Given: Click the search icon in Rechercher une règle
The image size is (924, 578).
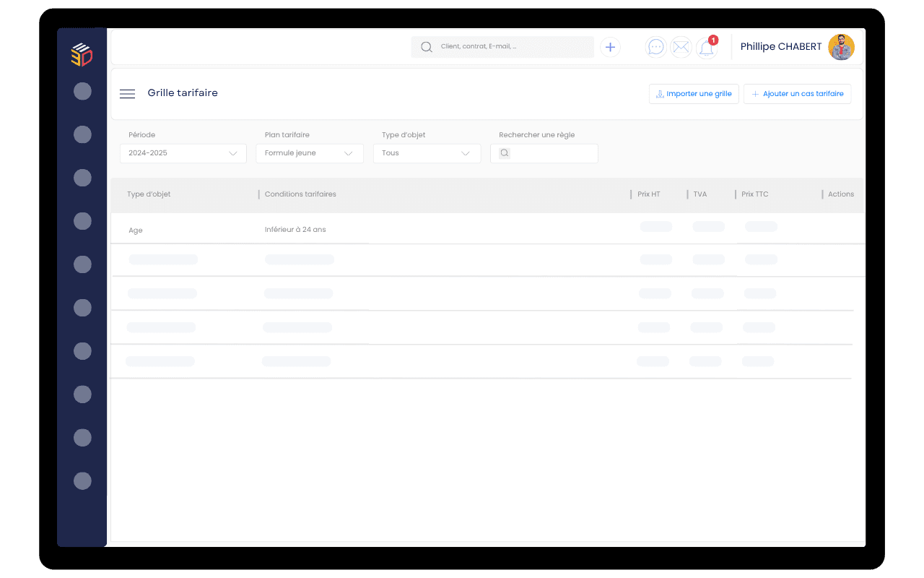Looking at the screenshot, I should [x=504, y=153].
